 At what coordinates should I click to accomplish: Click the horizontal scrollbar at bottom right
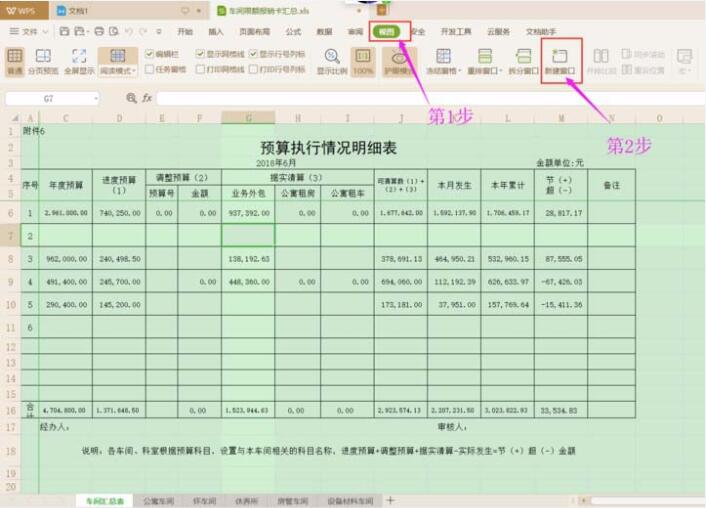(647, 501)
